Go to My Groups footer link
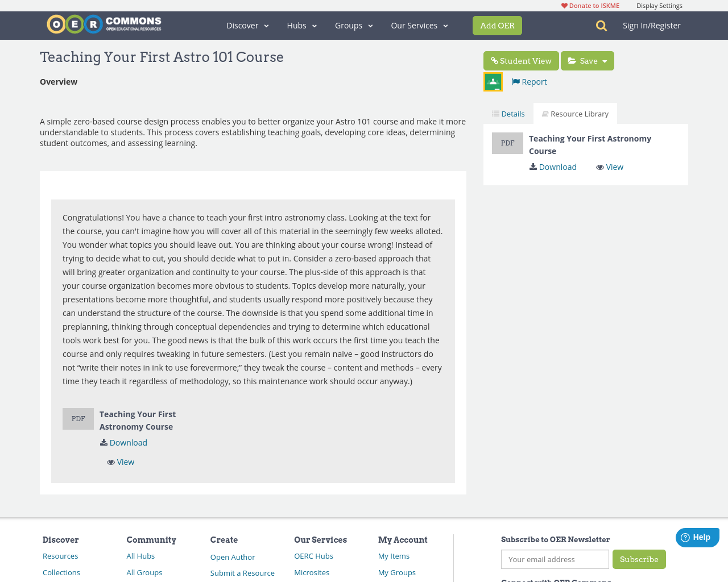Viewport: 728px width, 582px height. pyautogui.click(x=397, y=572)
